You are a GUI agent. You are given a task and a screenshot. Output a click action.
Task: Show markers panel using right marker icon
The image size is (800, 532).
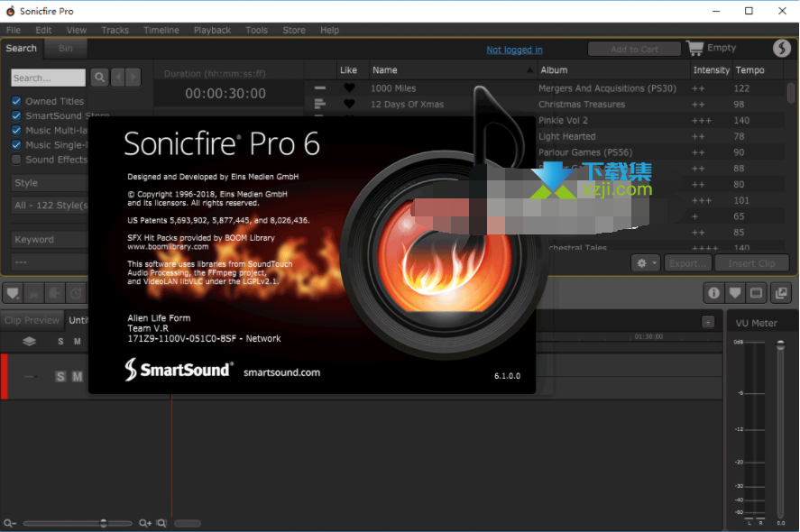tap(735, 293)
